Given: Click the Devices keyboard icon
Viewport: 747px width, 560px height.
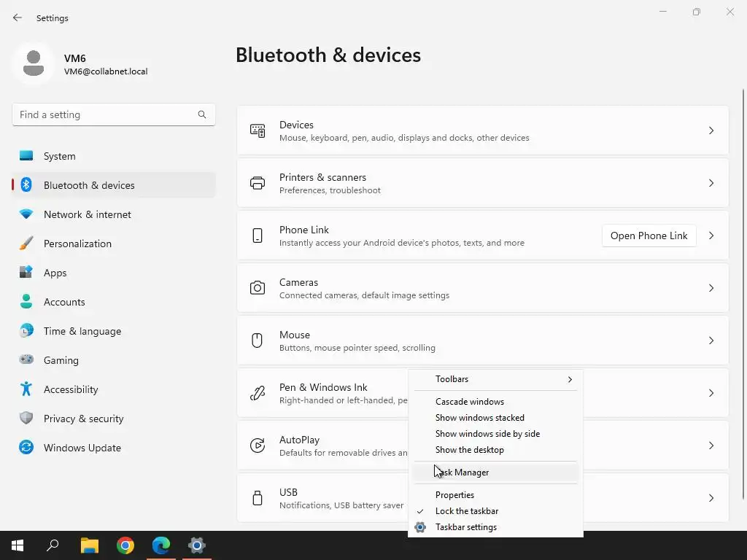Looking at the screenshot, I should (x=258, y=131).
